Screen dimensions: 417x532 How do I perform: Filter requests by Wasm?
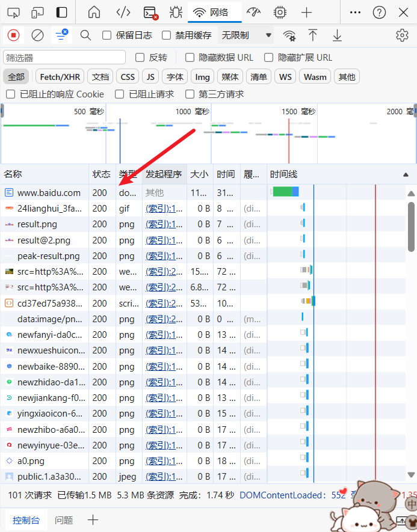[x=315, y=77]
